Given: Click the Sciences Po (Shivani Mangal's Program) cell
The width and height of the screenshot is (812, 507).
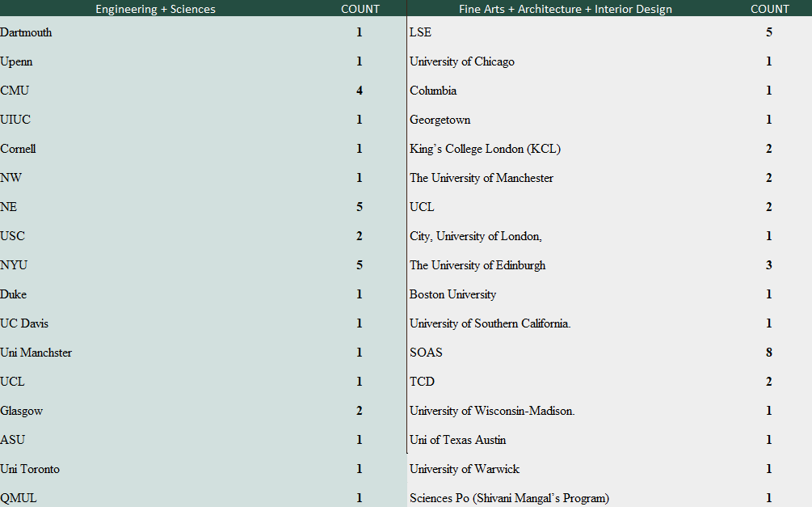Looking at the screenshot, I should 510,497.
